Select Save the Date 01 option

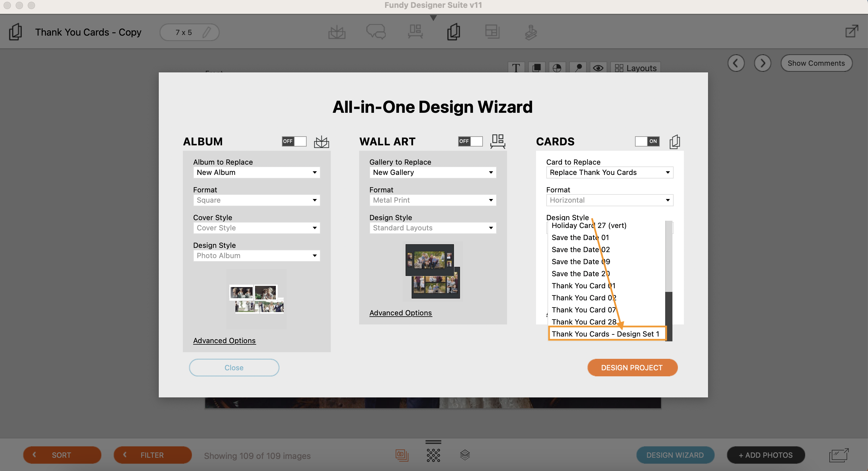[x=607, y=237]
